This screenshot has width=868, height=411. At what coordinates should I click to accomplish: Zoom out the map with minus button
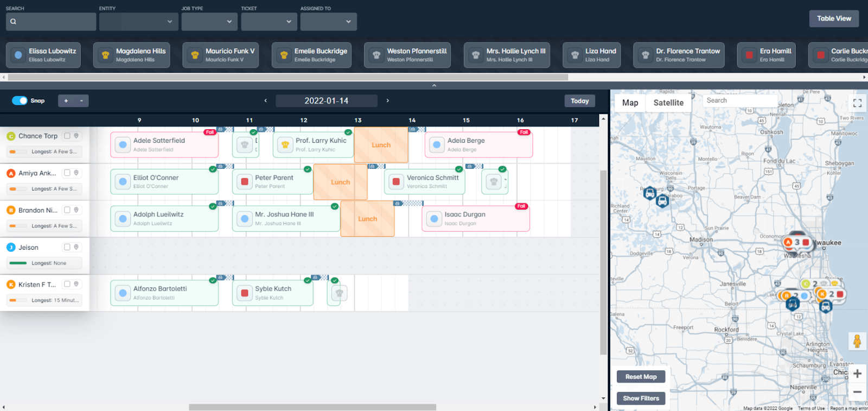click(x=857, y=391)
